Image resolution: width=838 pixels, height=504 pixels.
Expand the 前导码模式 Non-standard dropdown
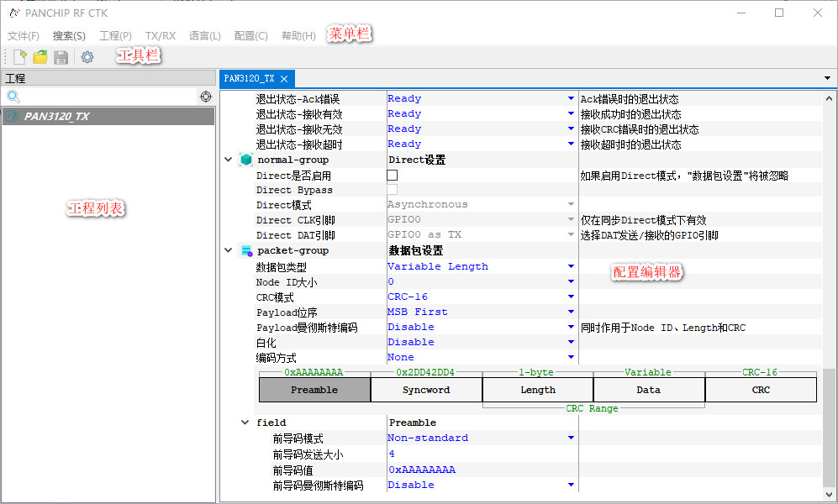571,438
